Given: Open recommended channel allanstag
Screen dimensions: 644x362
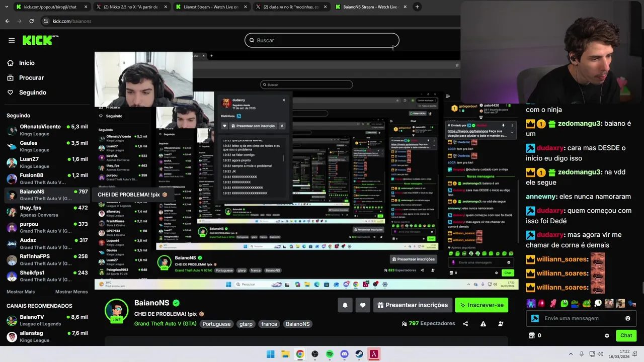Looking at the screenshot, I should [47, 336].
